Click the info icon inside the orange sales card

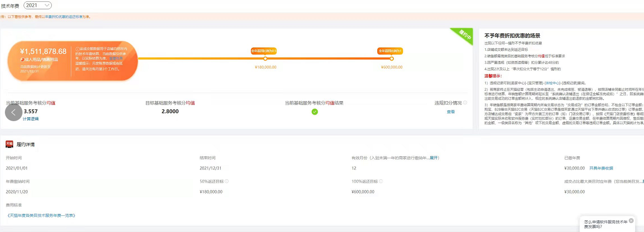(x=77, y=49)
